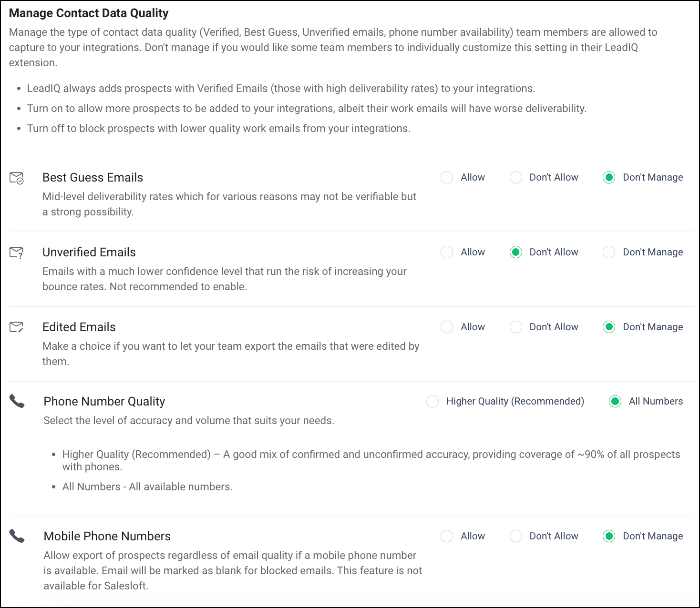
Task: Select Don't Manage for Edited Emails
Action: point(609,327)
